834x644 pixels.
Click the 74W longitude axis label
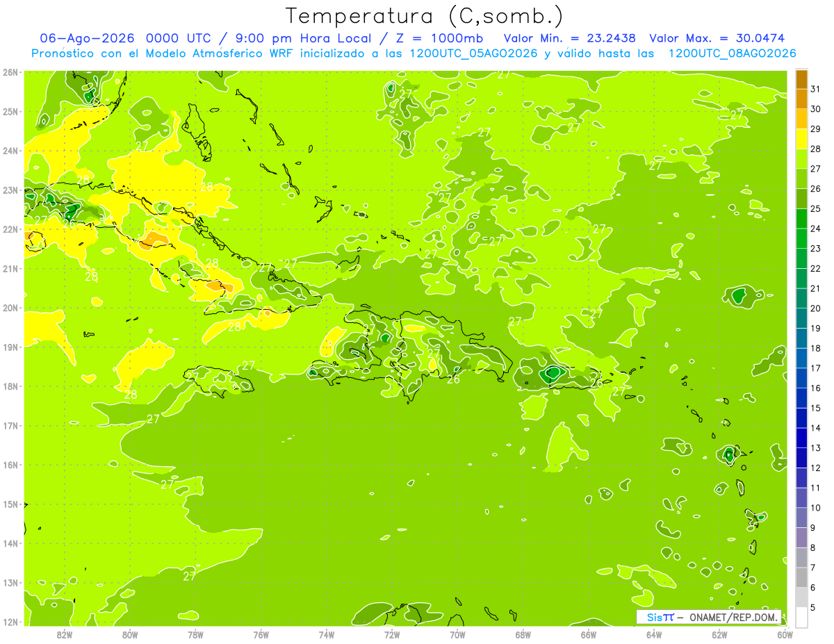point(326,634)
